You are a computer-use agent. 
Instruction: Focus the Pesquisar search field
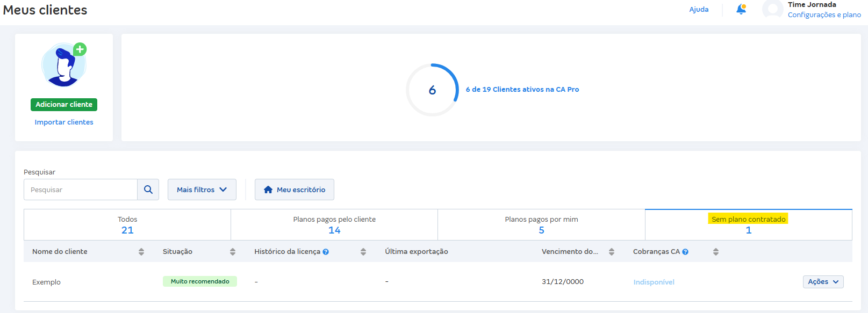(81, 190)
